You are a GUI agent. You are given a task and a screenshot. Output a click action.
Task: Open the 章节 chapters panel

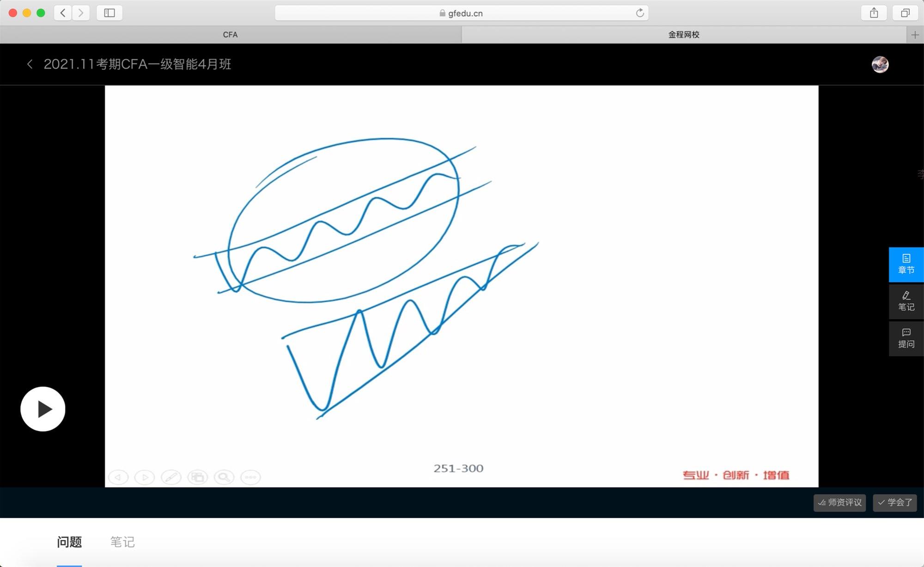[906, 264]
